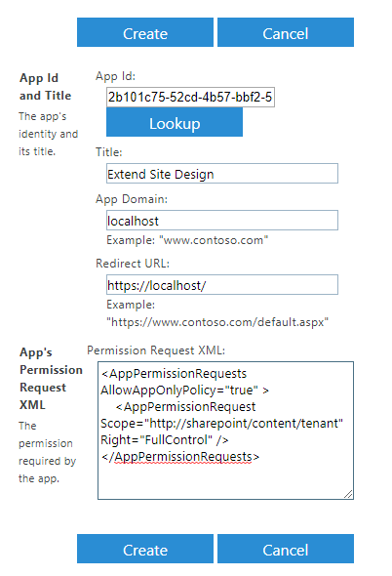Click the 'App Domain:' label
This screenshot has height=576, width=392.
tap(132, 199)
